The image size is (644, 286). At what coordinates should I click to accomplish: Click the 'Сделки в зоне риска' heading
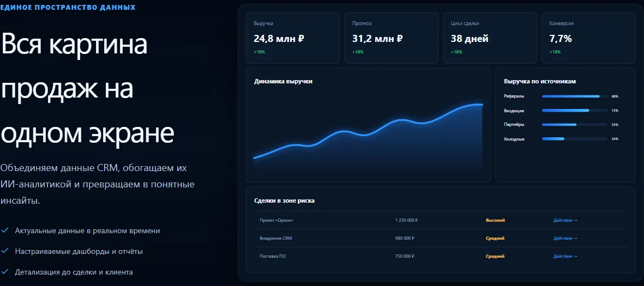[x=285, y=200]
